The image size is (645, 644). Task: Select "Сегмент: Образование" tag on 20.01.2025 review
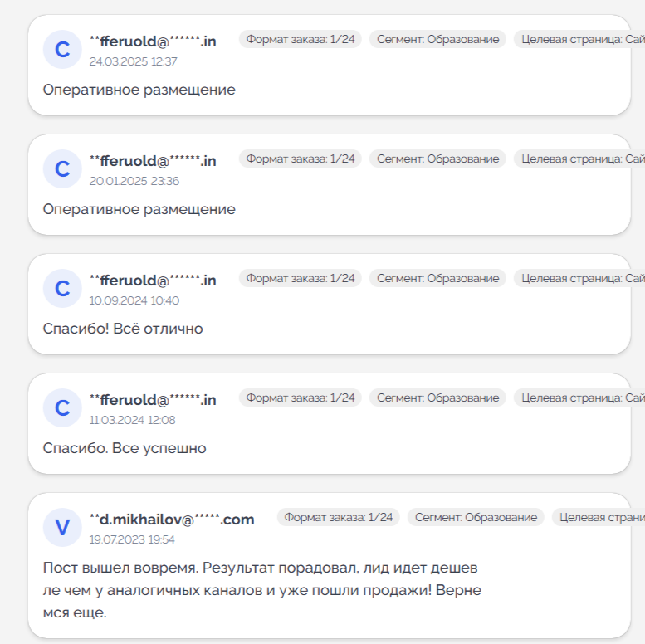(x=437, y=159)
